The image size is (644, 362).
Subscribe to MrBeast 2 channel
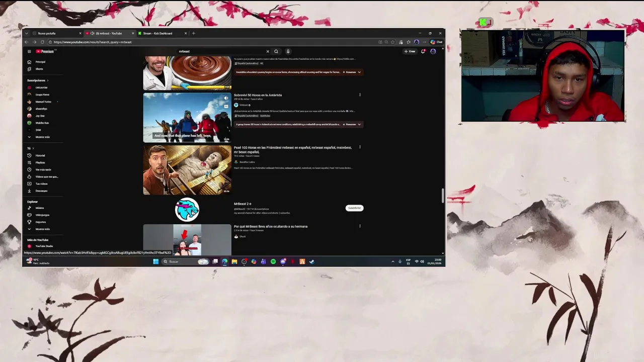click(354, 208)
